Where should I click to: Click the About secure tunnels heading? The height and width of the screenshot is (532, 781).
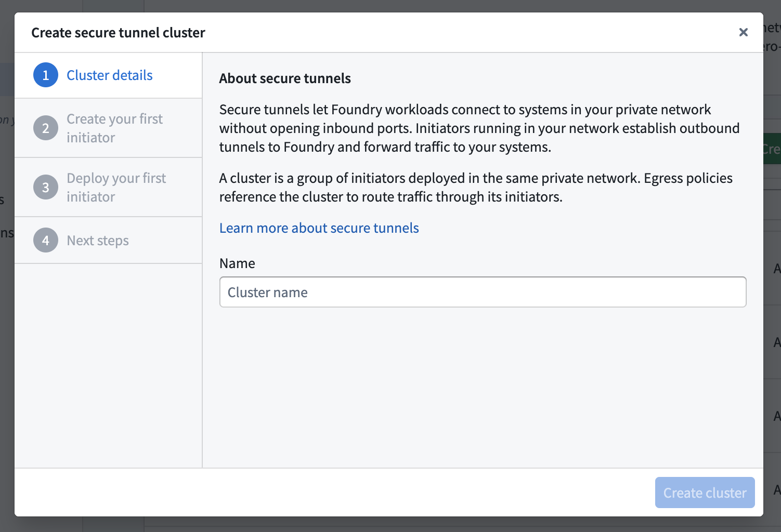pos(285,78)
